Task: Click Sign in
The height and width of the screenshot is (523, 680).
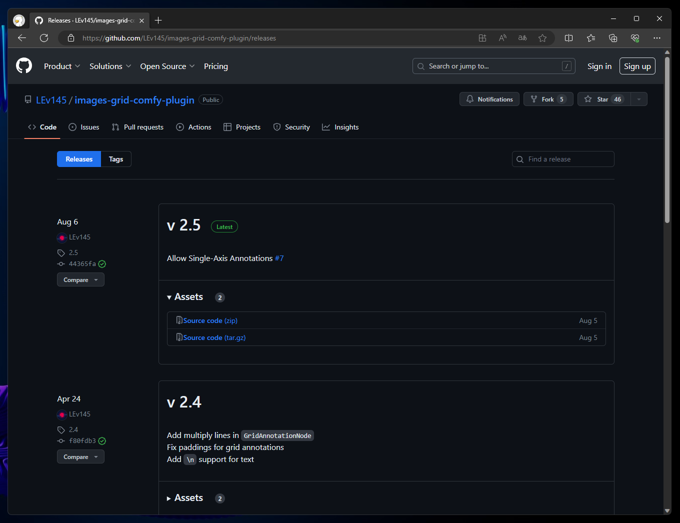Action: (x=599, y=66)
